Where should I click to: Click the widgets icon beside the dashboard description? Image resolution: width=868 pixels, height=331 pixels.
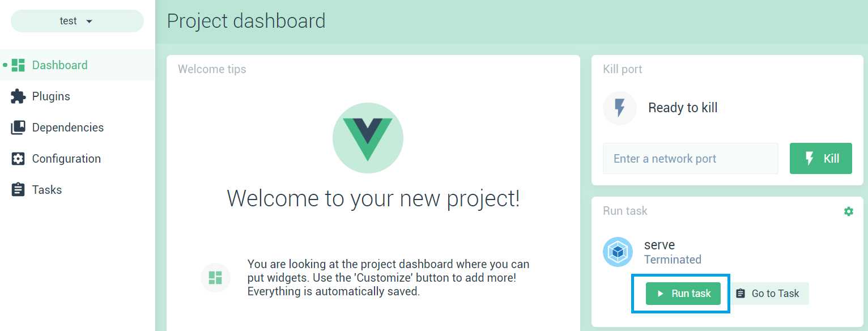click(x=215, y=277)
